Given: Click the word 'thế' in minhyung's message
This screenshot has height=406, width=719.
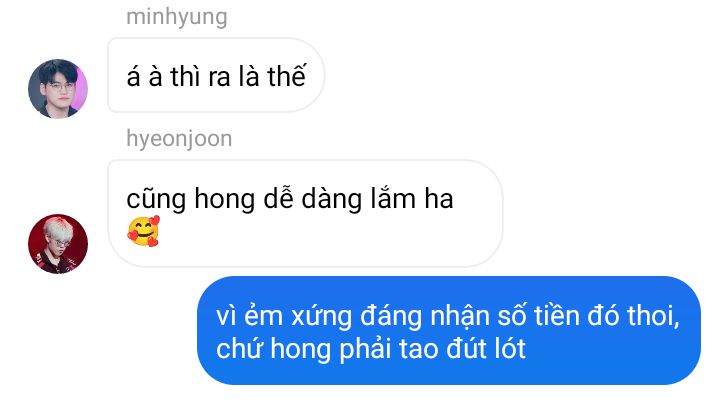Looking at the screenshot, I should coord(287,76).
